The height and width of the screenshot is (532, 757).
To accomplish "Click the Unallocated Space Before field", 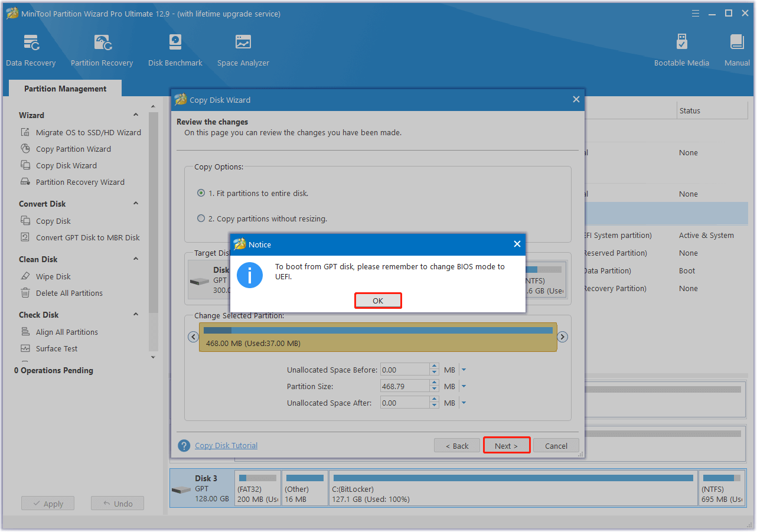I will [405, 370].
